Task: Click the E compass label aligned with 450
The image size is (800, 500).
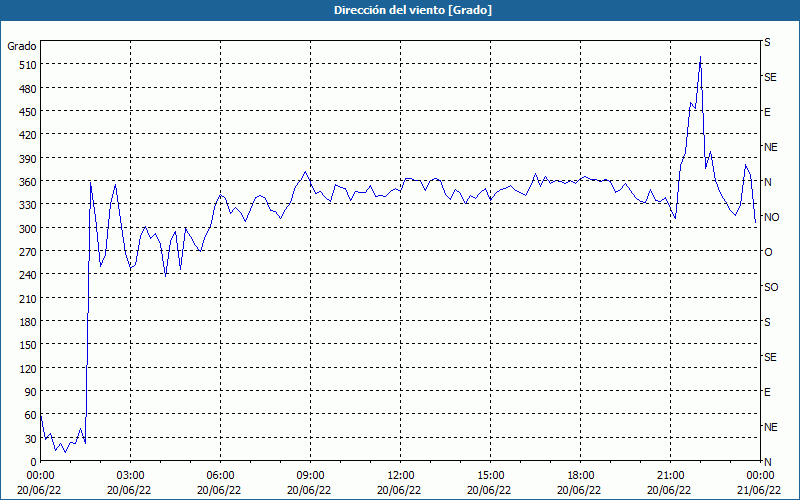Action: coord(767,112)
